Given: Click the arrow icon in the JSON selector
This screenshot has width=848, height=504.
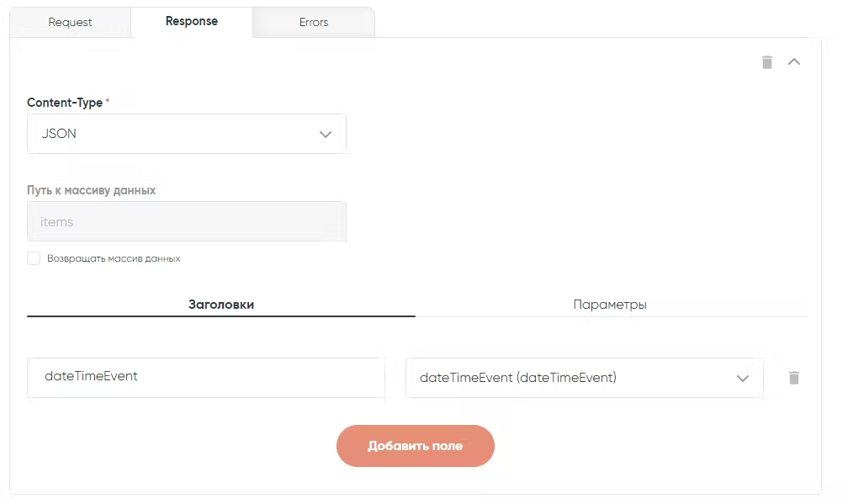Looking at the screenshot, I should (326, 135).
